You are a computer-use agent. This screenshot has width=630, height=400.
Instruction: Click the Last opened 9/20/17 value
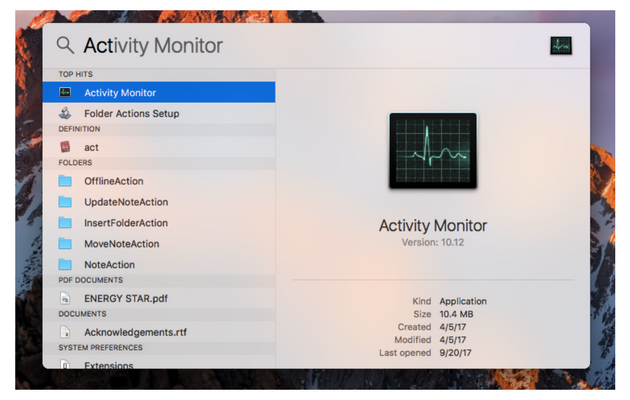[x=455, y=353]
